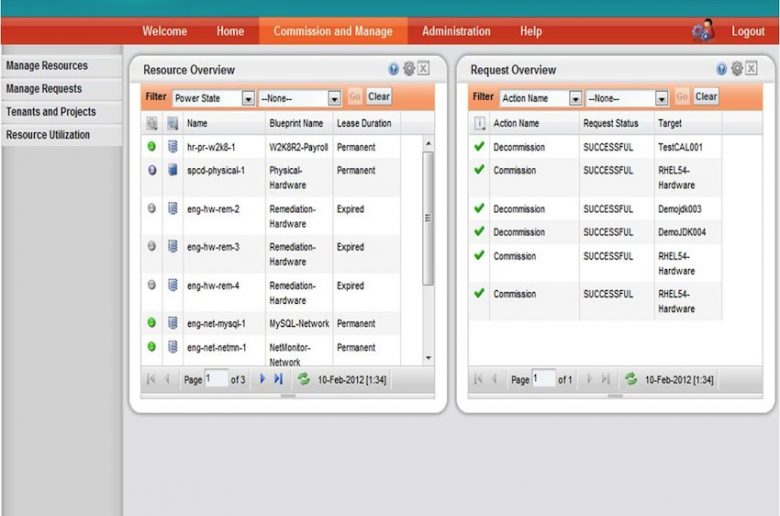Sort by resource type column header icon

pyautogui.click(x=173, y=123)
